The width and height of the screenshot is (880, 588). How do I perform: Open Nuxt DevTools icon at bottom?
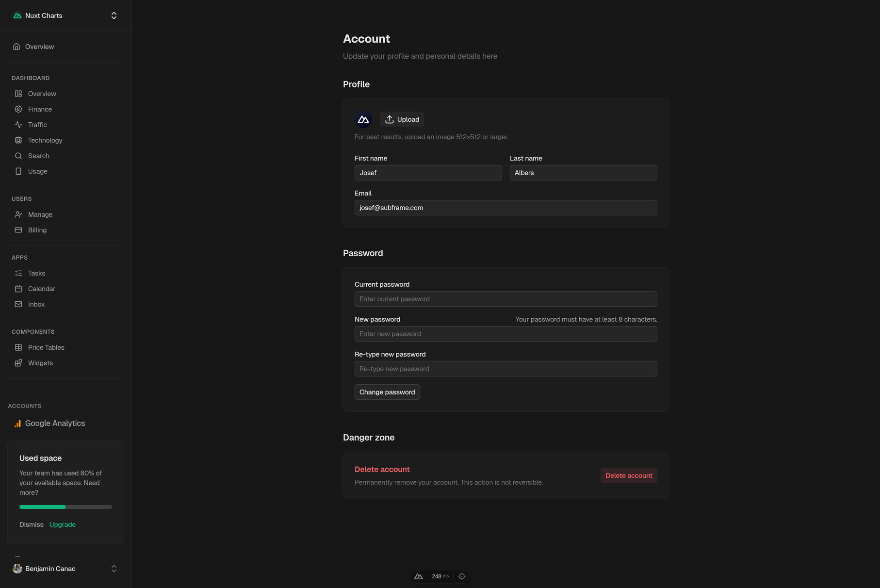[x=419, y=576]
